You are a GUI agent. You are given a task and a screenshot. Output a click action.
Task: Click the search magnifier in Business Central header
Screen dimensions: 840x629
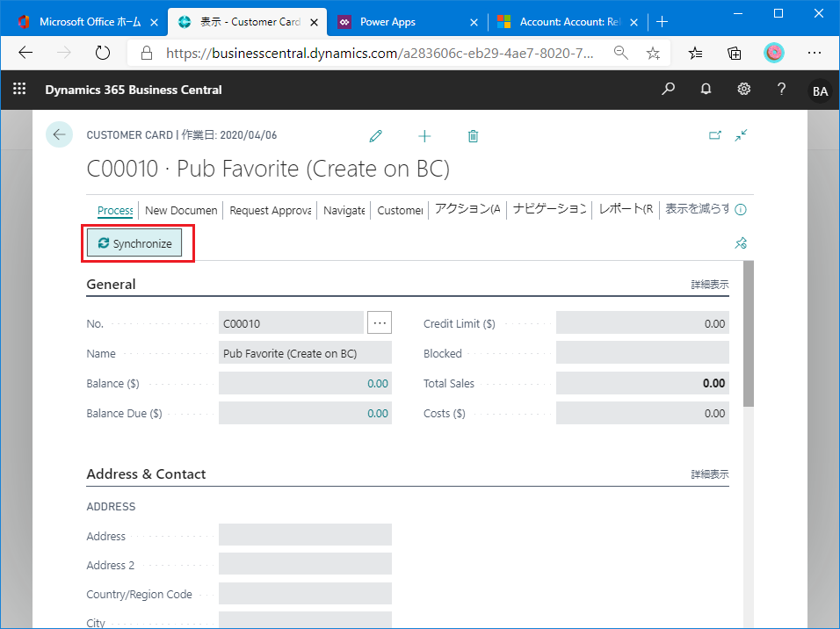668,89
